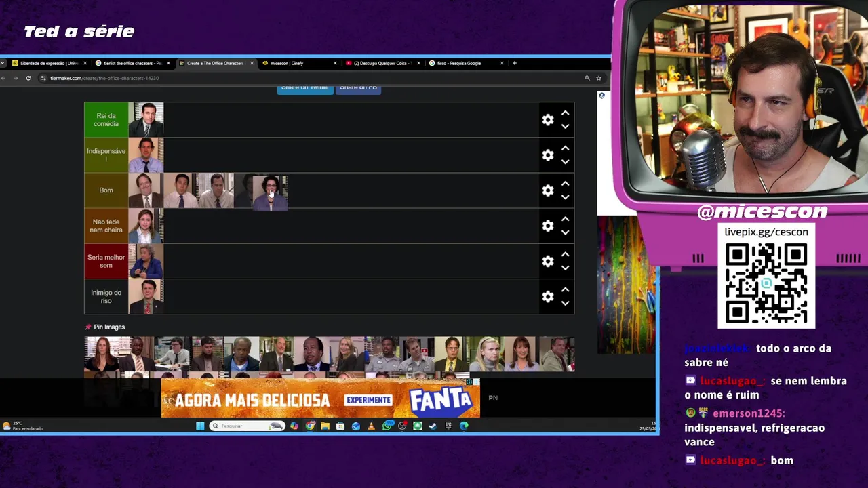Open Google Chrome from the taskbar
This screenshot has width=868, height=488.
(310, 426)
